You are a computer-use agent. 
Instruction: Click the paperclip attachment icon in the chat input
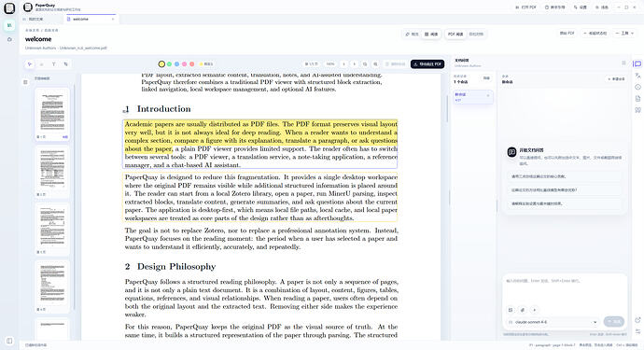[x=523, y=310]
